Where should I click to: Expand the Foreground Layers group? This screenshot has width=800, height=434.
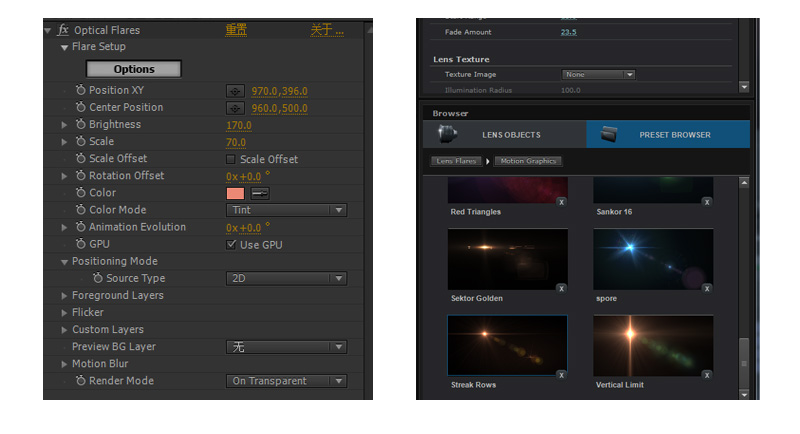(64, 296)
